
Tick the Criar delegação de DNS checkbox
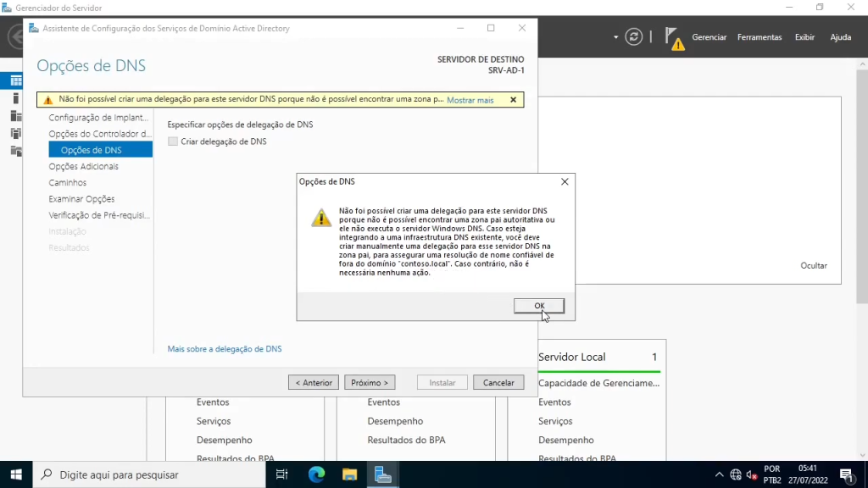[x=173, y=141]
